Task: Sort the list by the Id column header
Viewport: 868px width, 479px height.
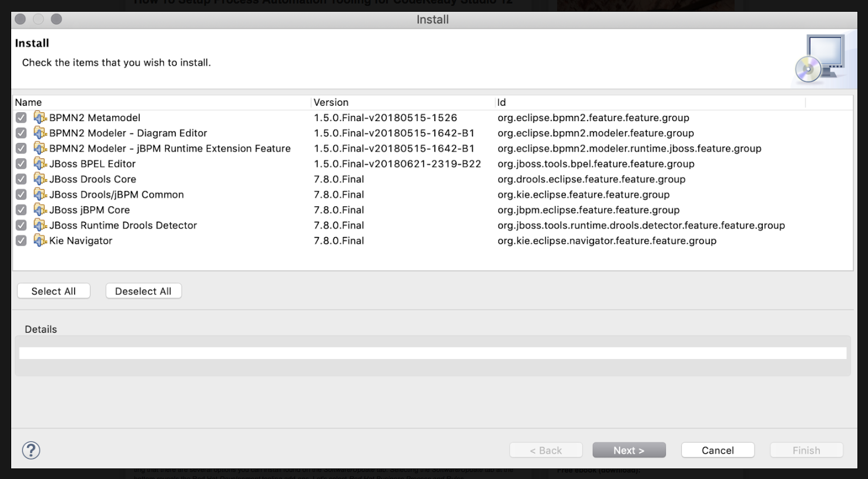Action: coord(651,102)
